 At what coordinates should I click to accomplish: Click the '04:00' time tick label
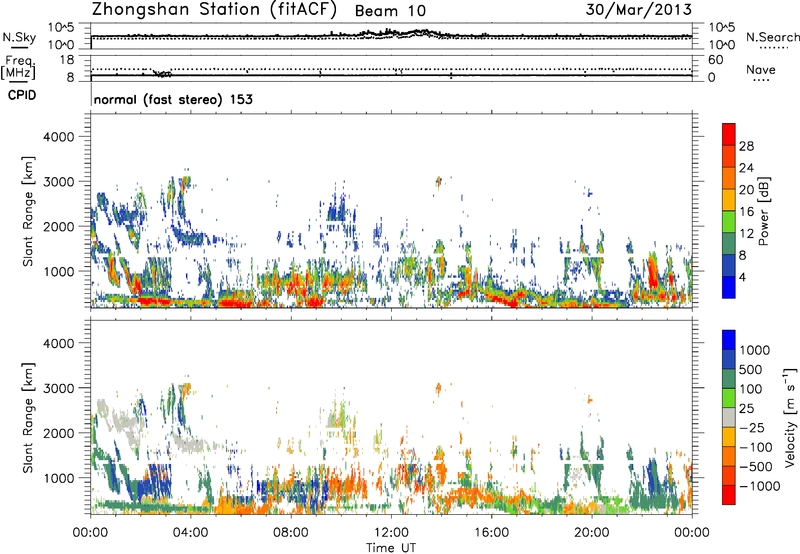pos(190,533)
